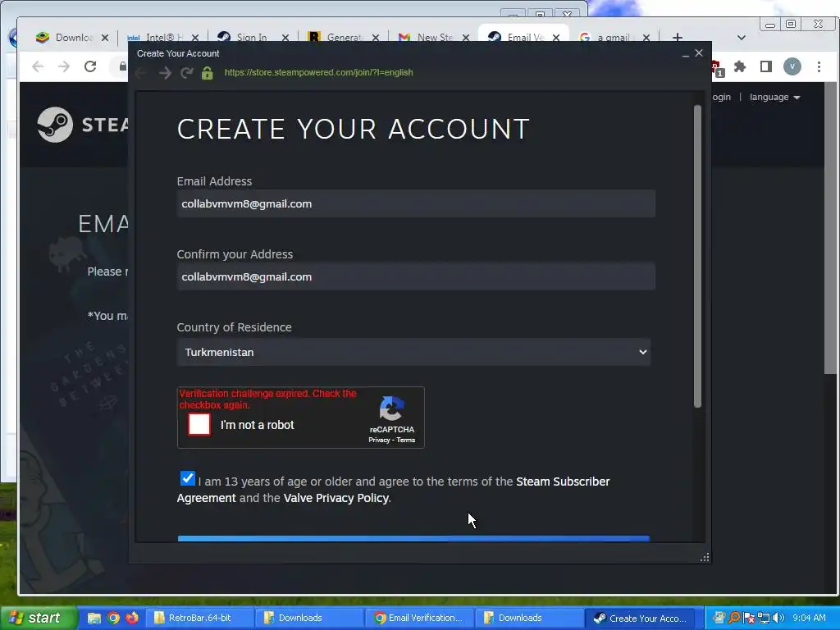Screen dimensions: 840x630
Task: Launch Firefox from quick launch
Action: pyautogui.click(x=132, y=618)
